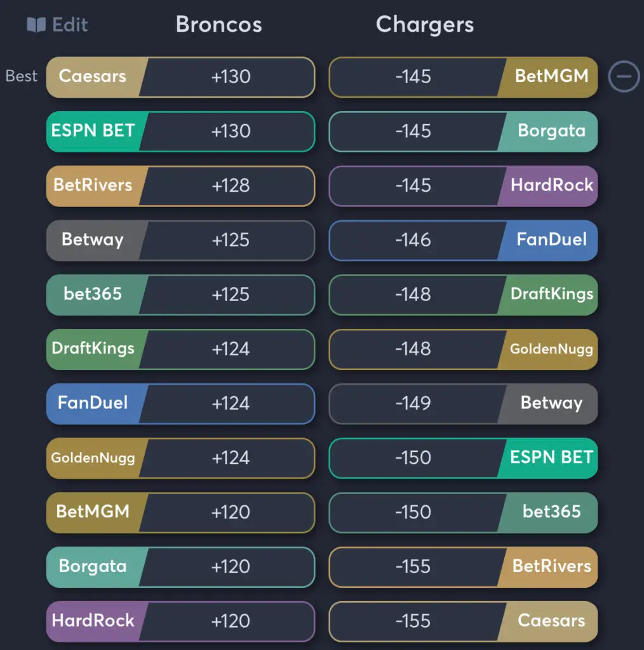Image resolution: width=644 pixels, height=650 pixels.
Task: Pick FanDuel Chargers -146 odds
Action: pyautogui.click(x=463, y=241)
